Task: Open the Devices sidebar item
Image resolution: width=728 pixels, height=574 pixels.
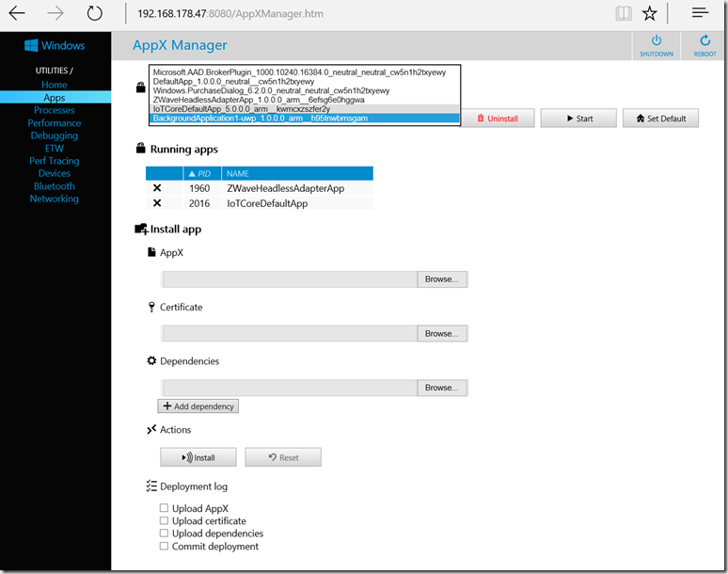Action: pos(55,173)
